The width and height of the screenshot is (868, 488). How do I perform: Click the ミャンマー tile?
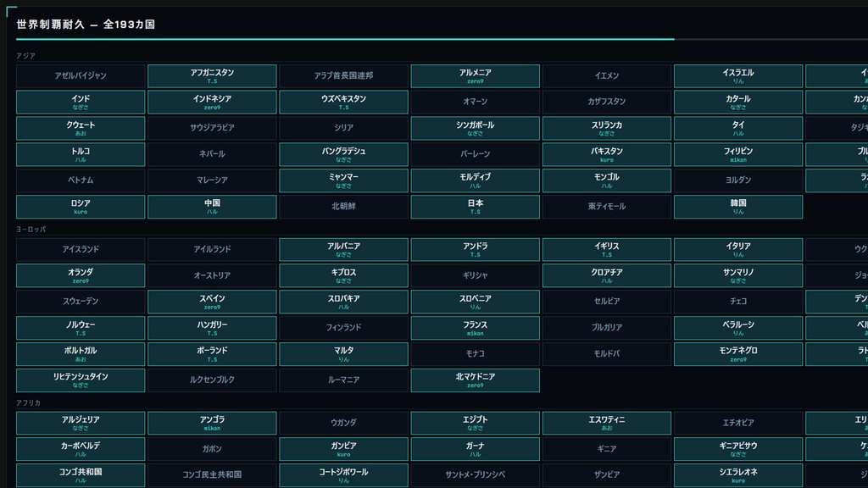[x=344, y=180]
